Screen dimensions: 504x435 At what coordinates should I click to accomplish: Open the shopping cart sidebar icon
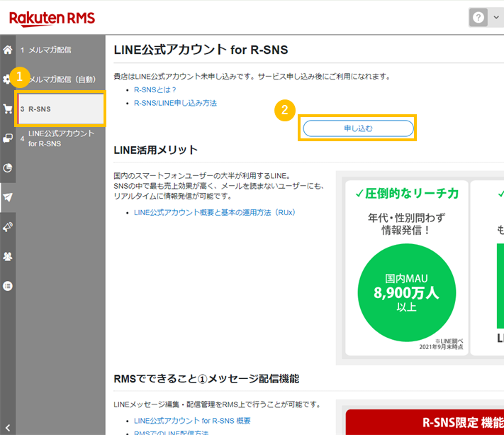(8, 109)
